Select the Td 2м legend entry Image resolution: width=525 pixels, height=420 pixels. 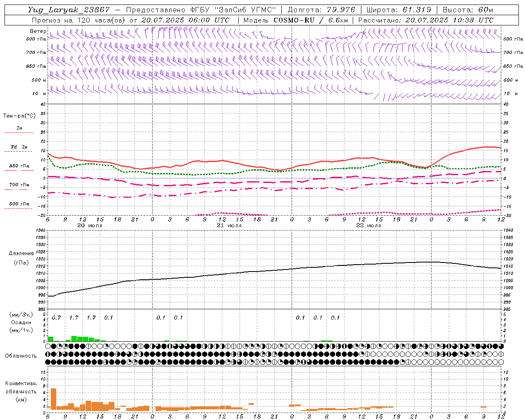click(x=19, y=147)
